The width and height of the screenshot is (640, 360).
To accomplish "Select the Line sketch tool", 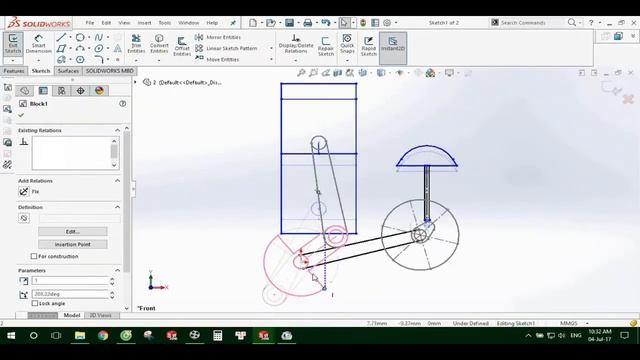I will click(x=61, y=38).
